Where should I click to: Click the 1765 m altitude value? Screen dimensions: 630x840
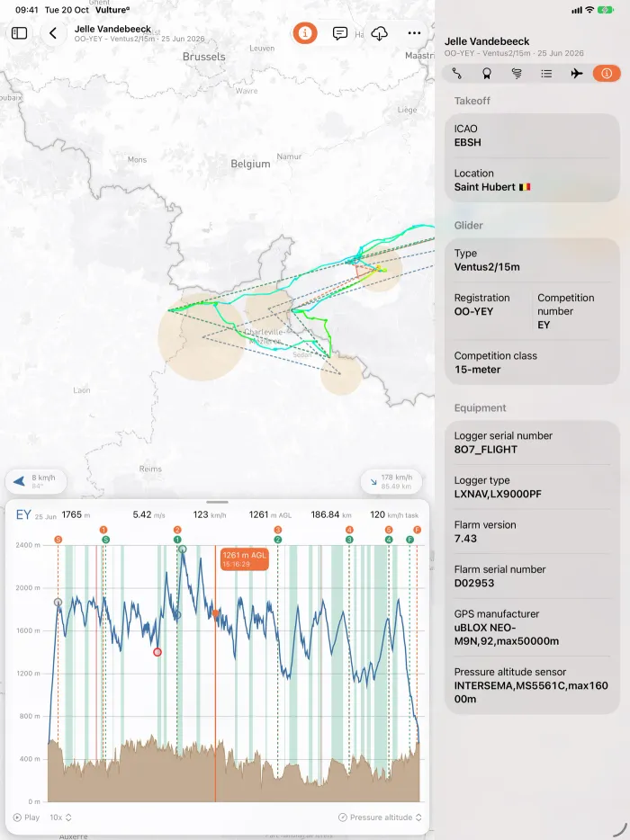click(x=76, y=514)
